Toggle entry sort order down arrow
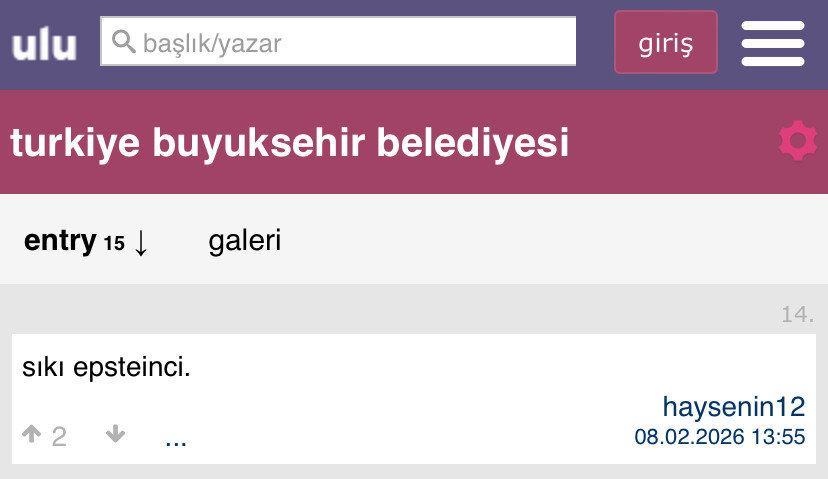 [x=140, y=242]
